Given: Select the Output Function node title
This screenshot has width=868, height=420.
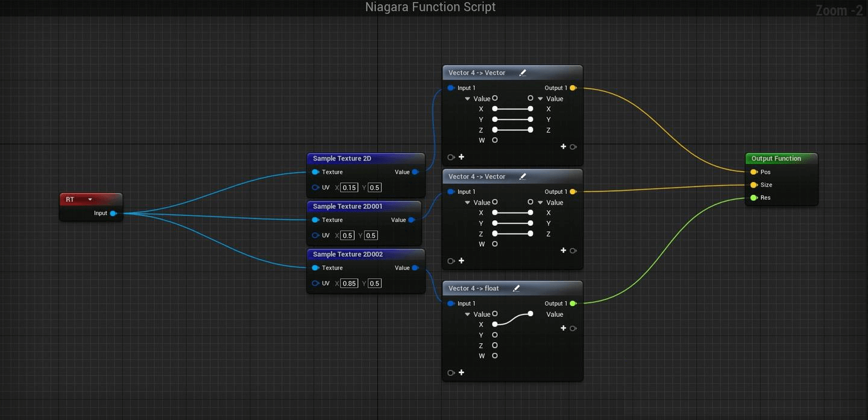Looking at the screenshot, I should coord(776,159).
